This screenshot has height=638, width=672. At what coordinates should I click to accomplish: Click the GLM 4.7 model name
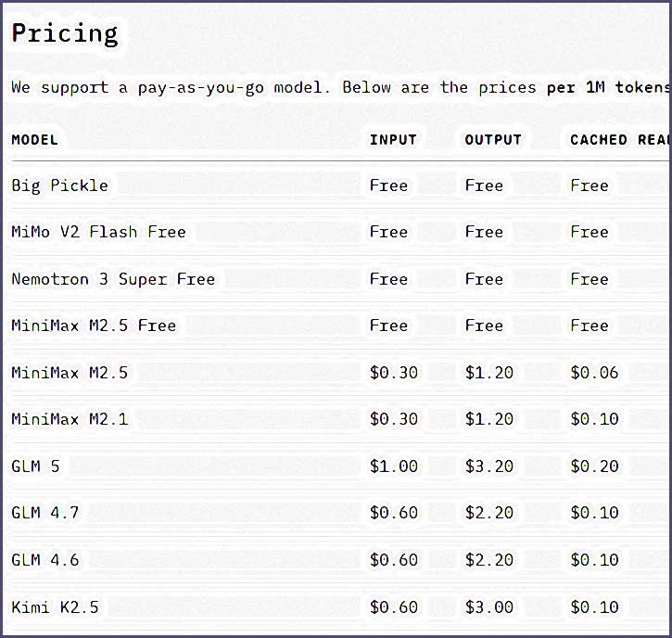[45, 513]
